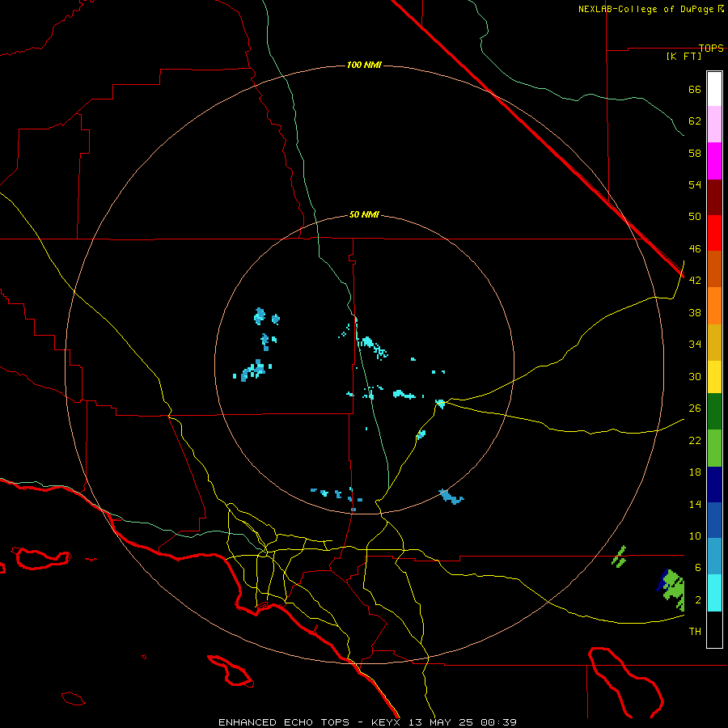Click the legend value '14'
The image size is (728, 728).
[x=695, y=504]
